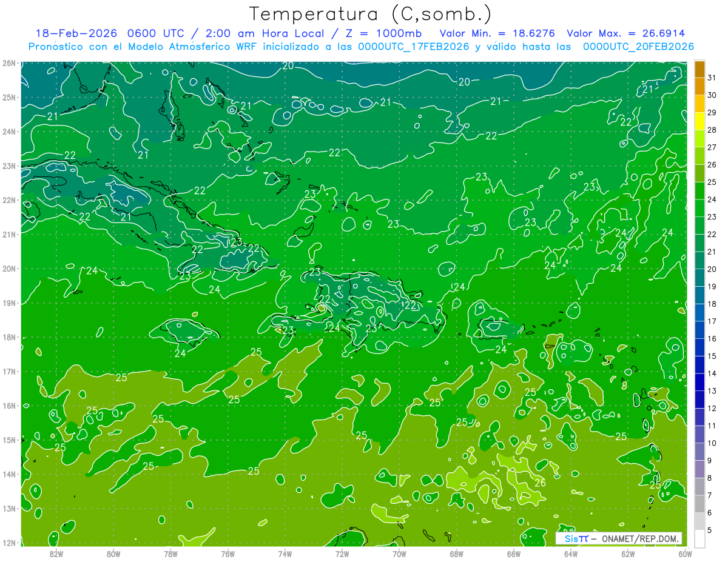Screen dimensions: 728x562
Task: Pick the legend swatch between 25 and 26
Action: point(699,173)
